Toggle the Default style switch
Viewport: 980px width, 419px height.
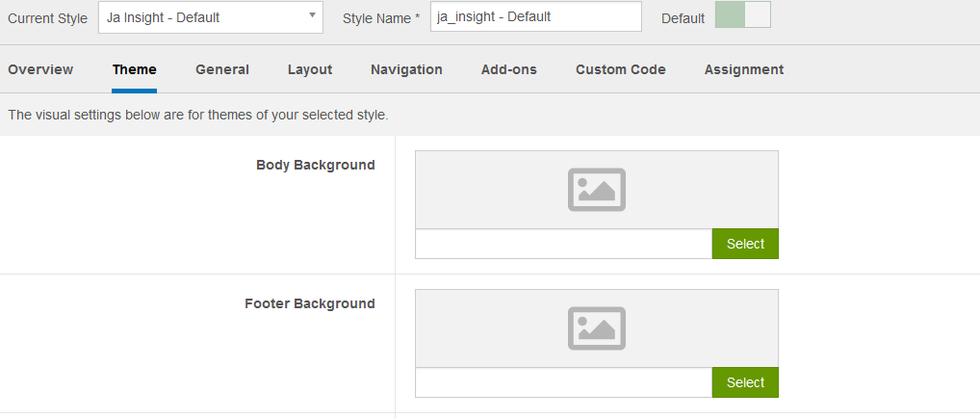(742, 15)
